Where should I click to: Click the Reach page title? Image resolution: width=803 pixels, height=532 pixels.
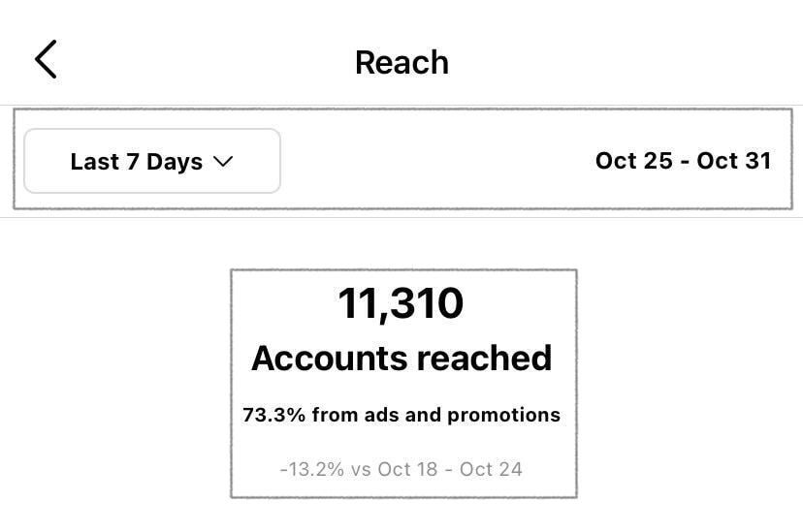pyautogui.click(x=401, y=63)
